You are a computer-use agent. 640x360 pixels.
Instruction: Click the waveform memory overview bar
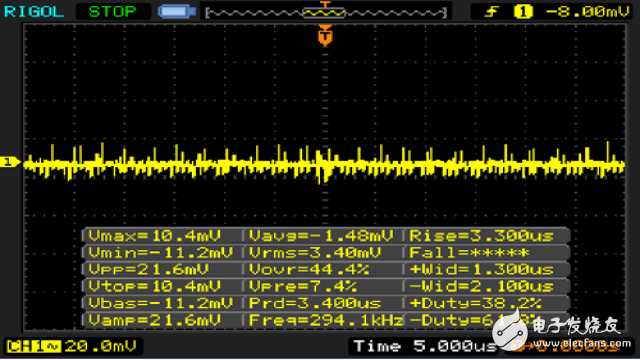326,13
